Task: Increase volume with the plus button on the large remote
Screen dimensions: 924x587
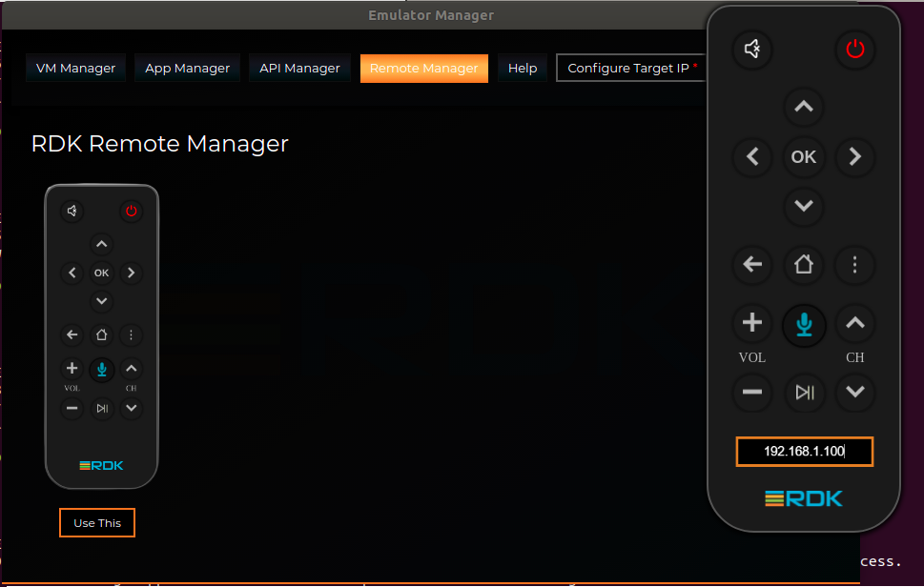Action: 752,324
